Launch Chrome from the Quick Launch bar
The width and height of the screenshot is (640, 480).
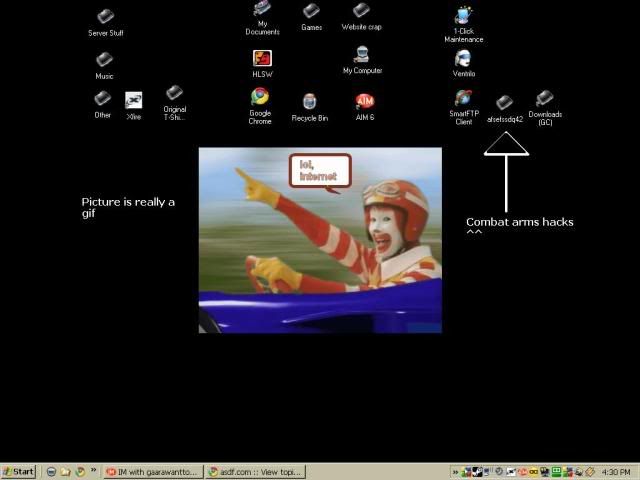80,472
